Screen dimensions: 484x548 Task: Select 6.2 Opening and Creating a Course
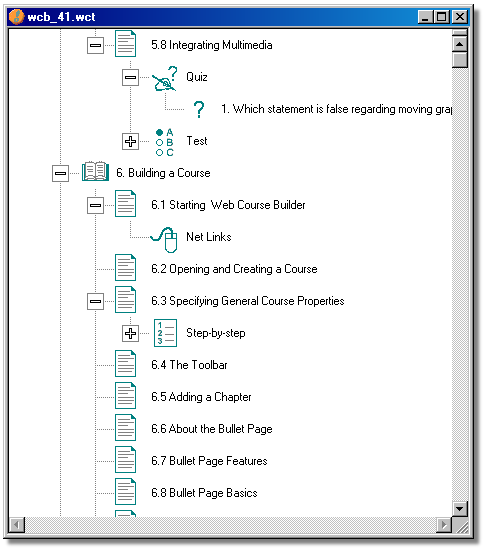[234, 269]
